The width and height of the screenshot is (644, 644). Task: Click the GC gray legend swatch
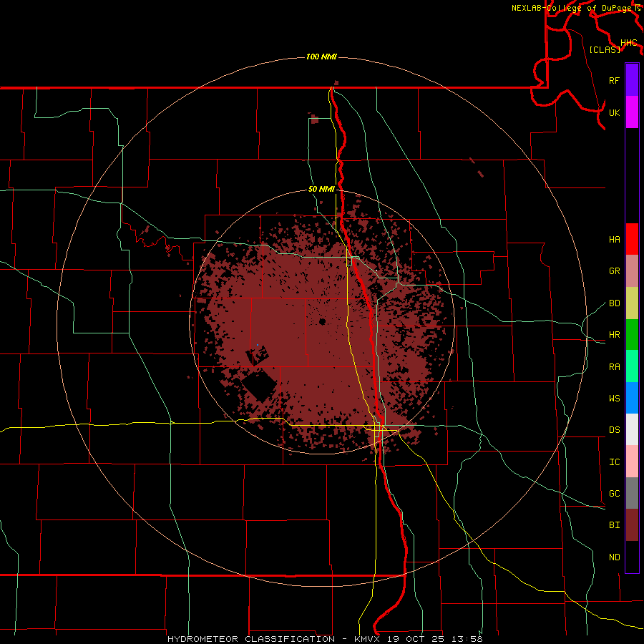tap(632, 493)
